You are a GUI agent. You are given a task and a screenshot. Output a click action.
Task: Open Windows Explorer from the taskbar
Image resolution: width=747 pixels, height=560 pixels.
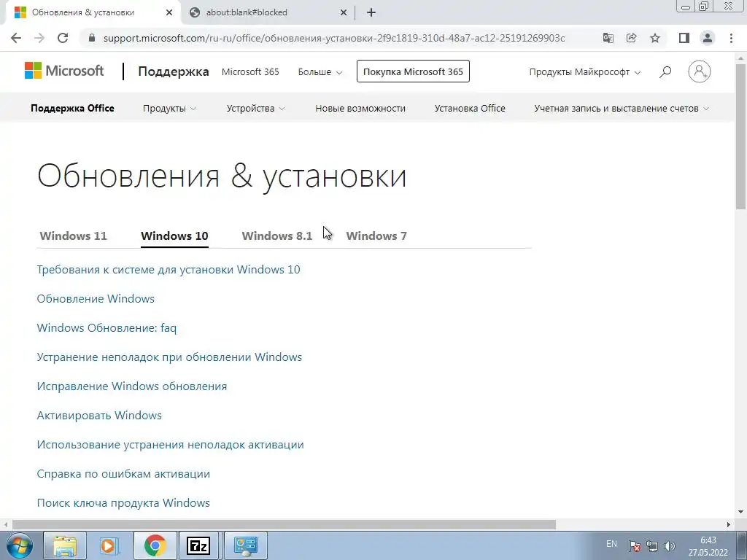click(65, 545)
